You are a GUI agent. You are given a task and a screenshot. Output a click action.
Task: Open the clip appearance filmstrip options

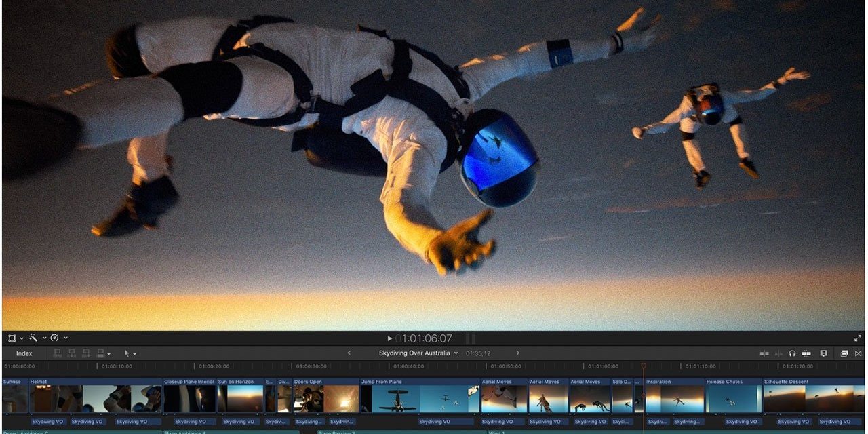click(823, 353)
